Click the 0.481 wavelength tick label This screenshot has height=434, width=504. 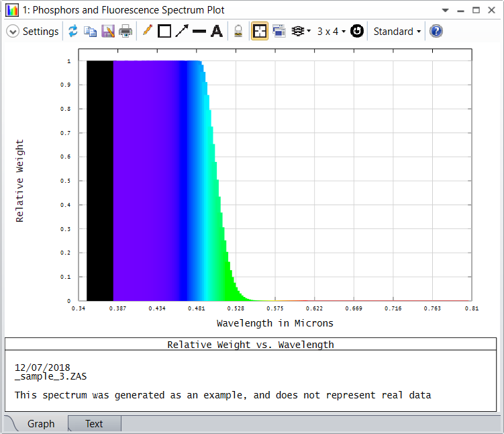point(197,308)
